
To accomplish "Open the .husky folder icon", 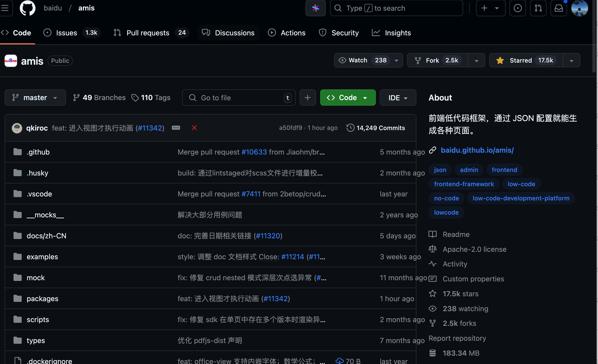I will point(17,173).
